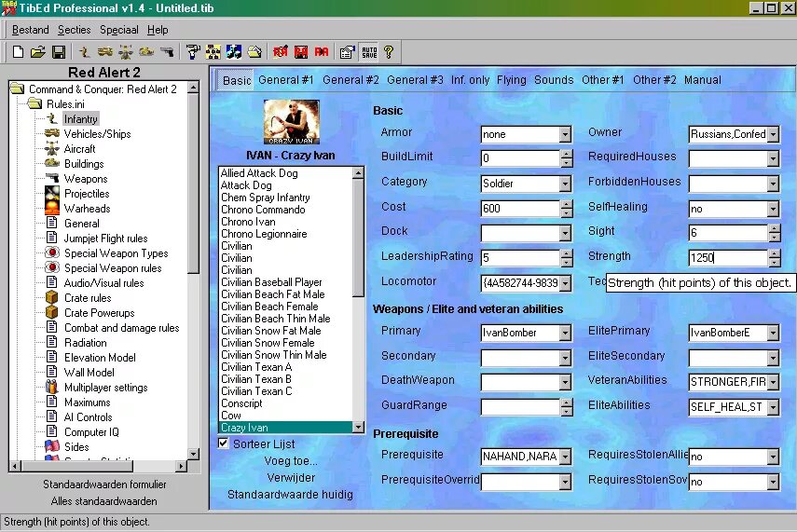Open help with the yellow question mark icon
The image size is (797, 532).
pos(389,51)
